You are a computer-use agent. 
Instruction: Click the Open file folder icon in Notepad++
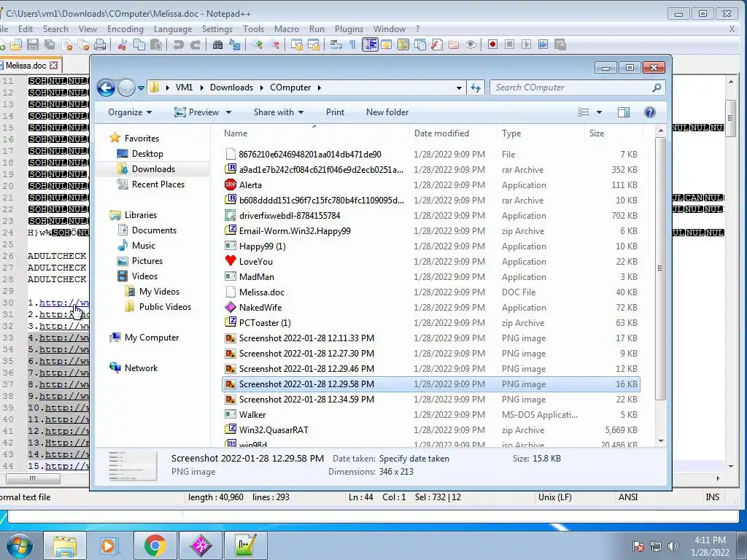coord(16,44)
